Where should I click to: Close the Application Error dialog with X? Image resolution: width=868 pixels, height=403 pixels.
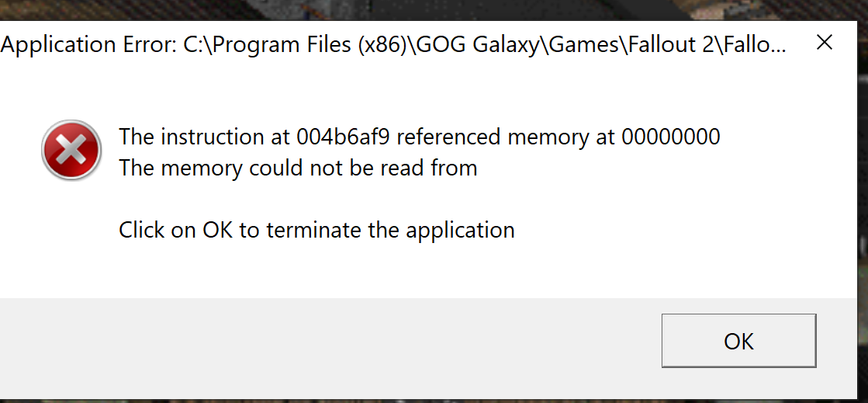pos(825,43)
